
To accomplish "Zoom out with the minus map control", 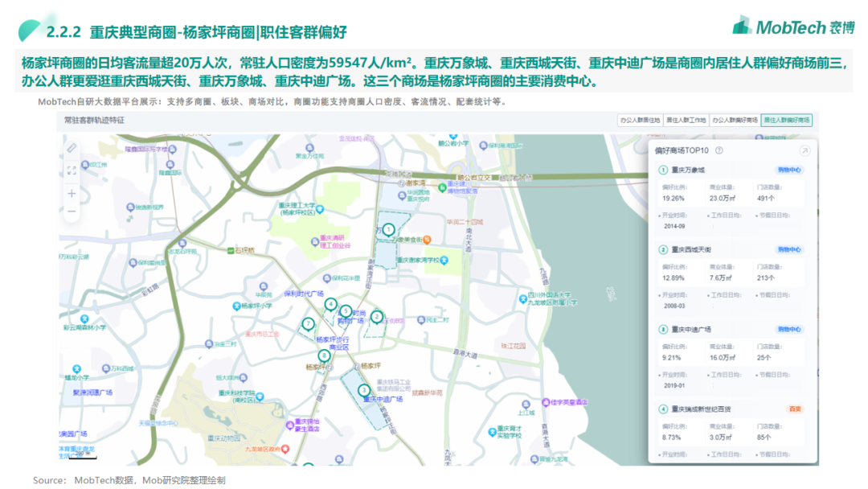I will point(72,212).
